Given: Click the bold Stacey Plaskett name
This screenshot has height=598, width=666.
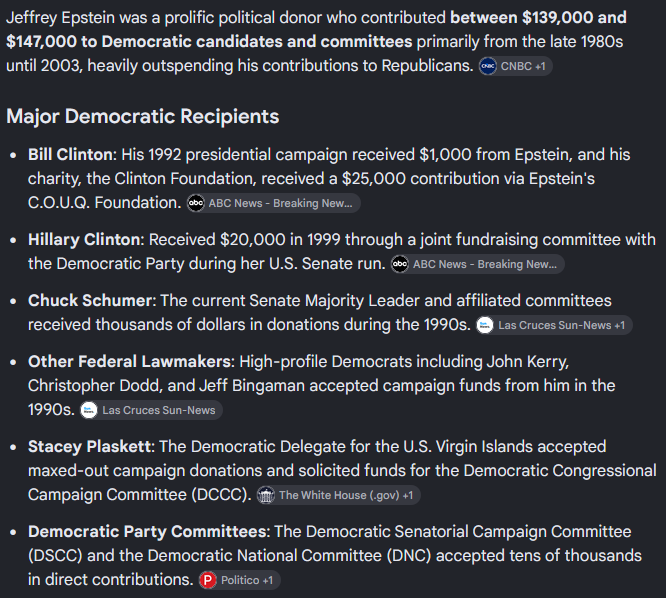Looking at the screenshot, I should (x=89, y=447).
